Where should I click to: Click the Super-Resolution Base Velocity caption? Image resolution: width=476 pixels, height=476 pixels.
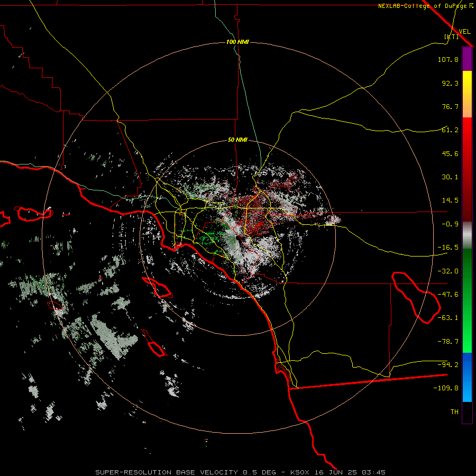241,472
